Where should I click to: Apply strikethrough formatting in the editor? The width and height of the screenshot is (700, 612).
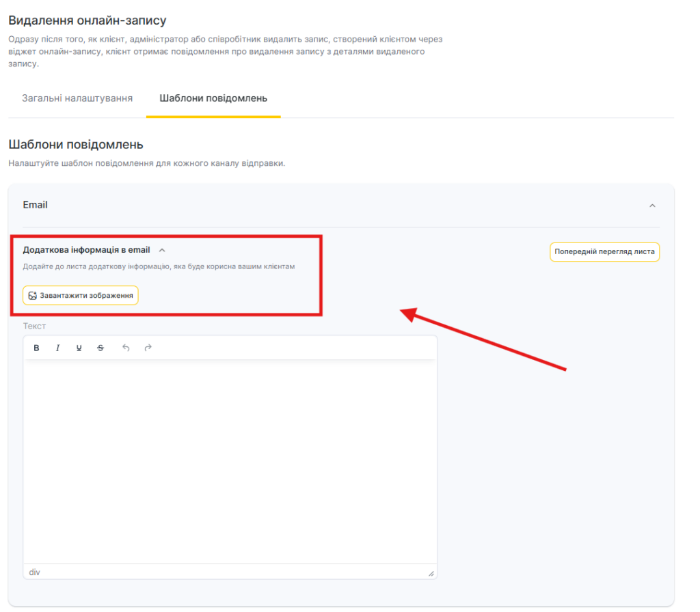coord(100,348)
